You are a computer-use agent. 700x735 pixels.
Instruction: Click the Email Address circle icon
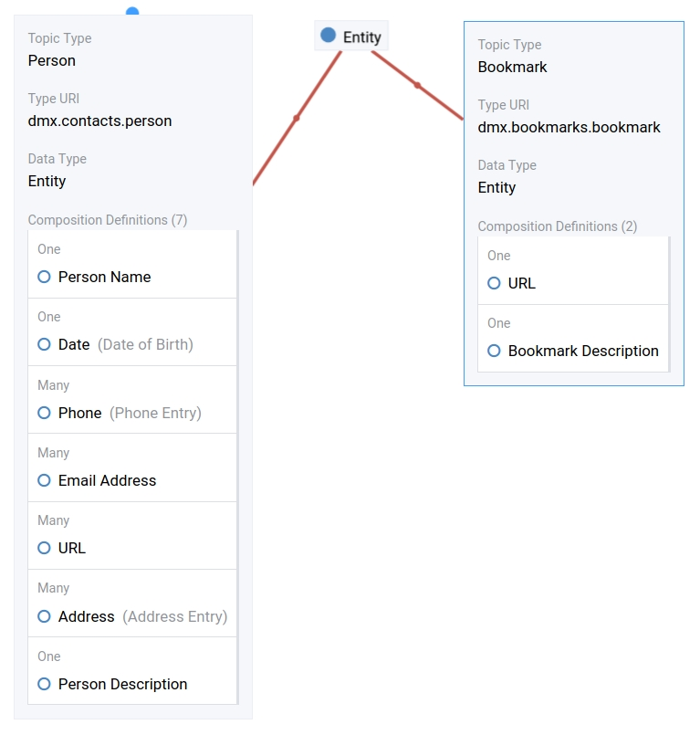pos(44,480)
